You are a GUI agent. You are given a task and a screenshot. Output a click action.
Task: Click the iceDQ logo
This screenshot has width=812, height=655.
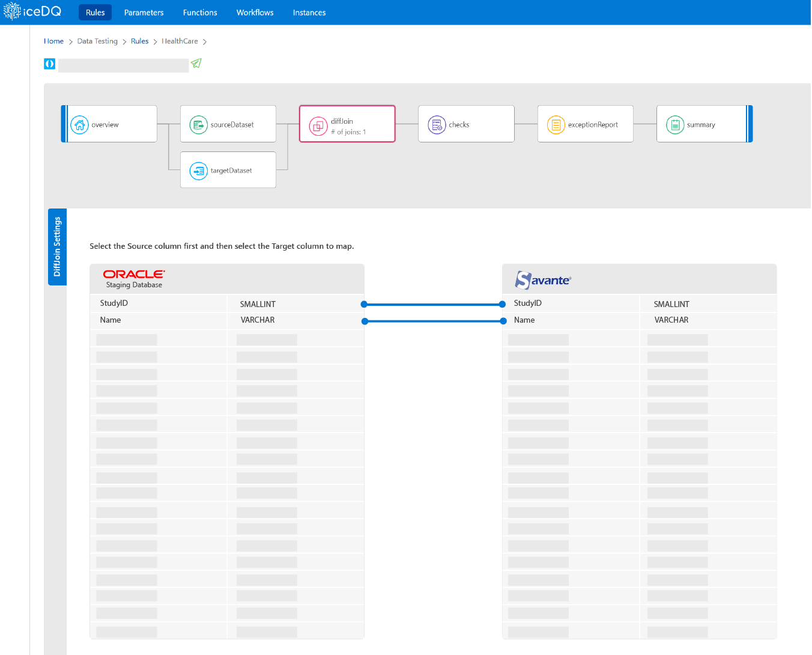tap(32, 11)
